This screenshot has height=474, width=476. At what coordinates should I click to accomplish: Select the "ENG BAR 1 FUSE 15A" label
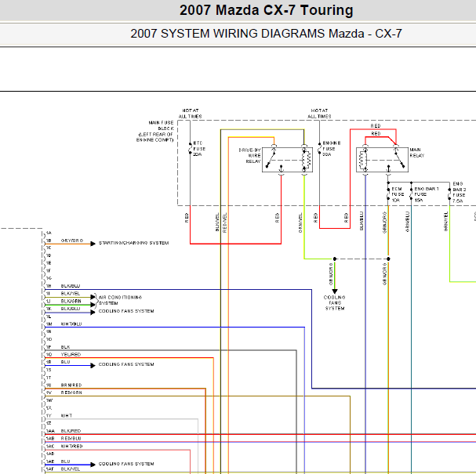click(427, 194)
